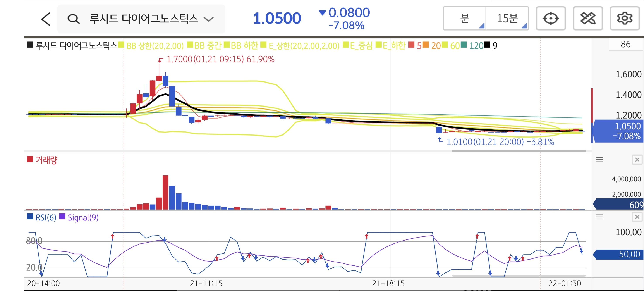The height and width of the screenshot is (291, 644).
Task: Click the price chart horizontal scrollbar
Action: coord(519,151)
